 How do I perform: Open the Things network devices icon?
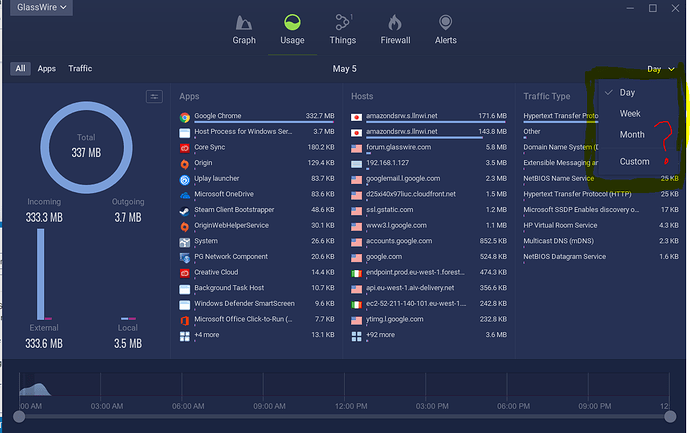click(343, 22)
